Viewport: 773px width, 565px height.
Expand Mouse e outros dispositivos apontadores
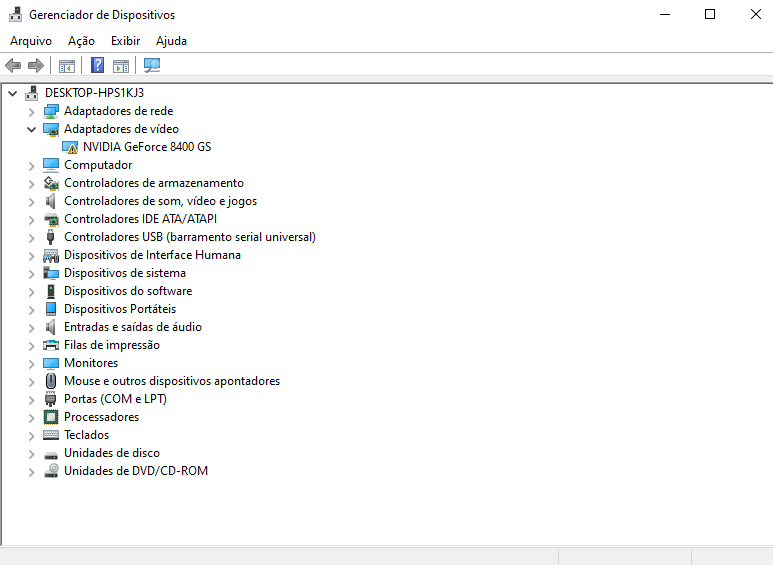[x=32, y=382]
